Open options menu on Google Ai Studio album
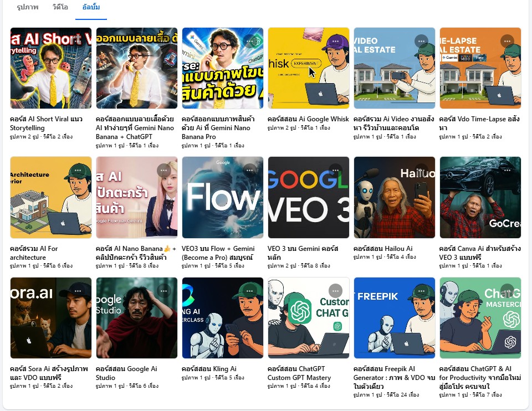This screenshot has width=532, height=411. tap(164, 291)
